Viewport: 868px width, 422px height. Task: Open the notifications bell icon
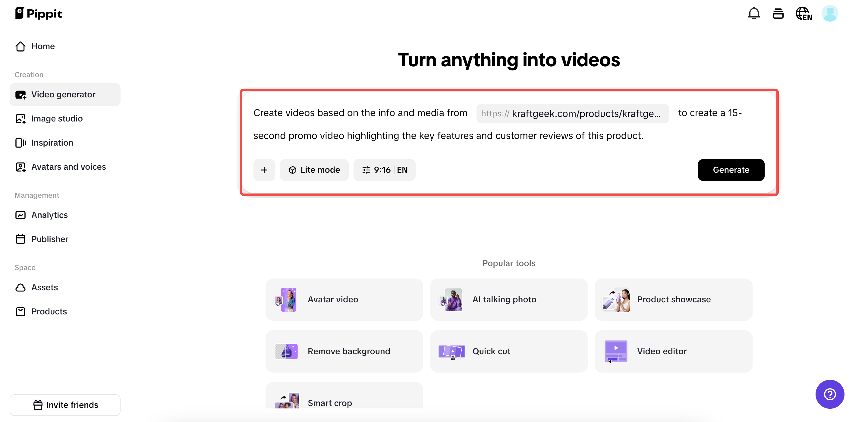(754, 14)
